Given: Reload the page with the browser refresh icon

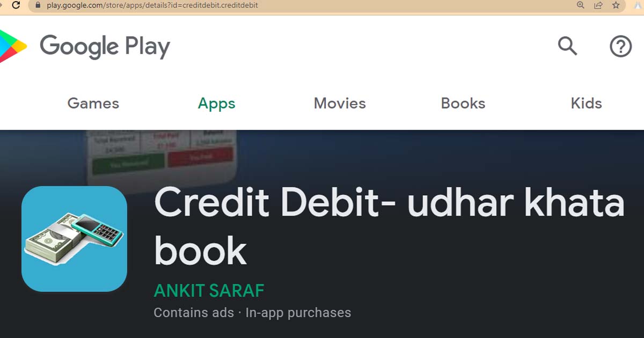Looking at the screenshot, I should point(16,5).
